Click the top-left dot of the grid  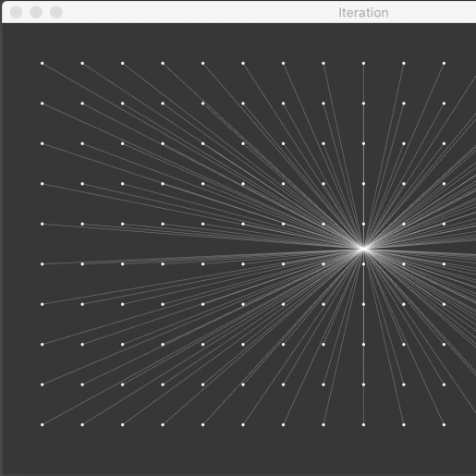[43, 64]
